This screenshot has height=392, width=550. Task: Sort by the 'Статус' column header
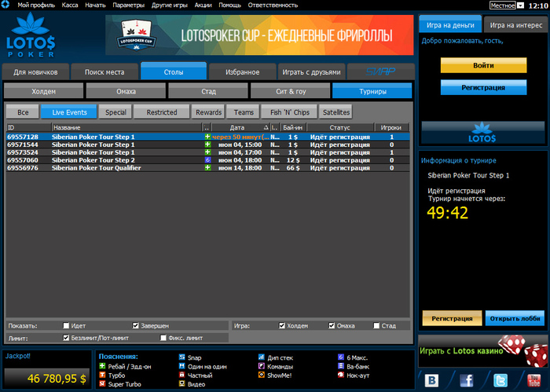(x=340, y=127)
